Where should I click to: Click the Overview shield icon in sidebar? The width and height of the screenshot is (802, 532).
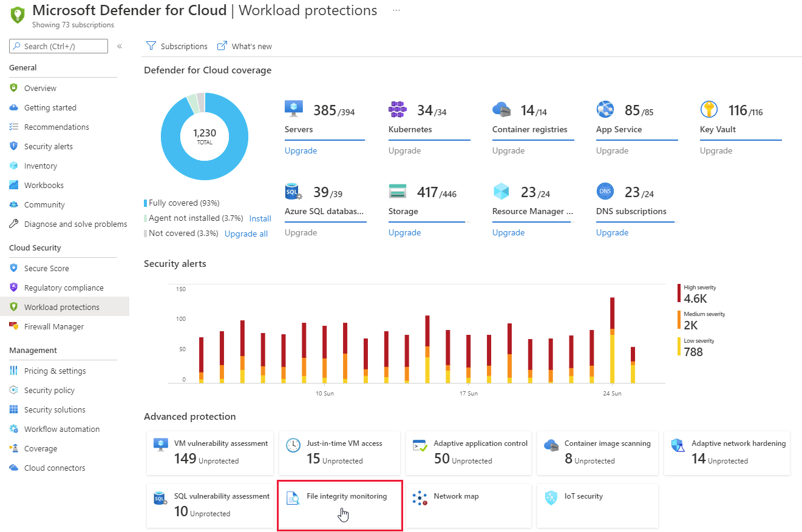point(13,88)
